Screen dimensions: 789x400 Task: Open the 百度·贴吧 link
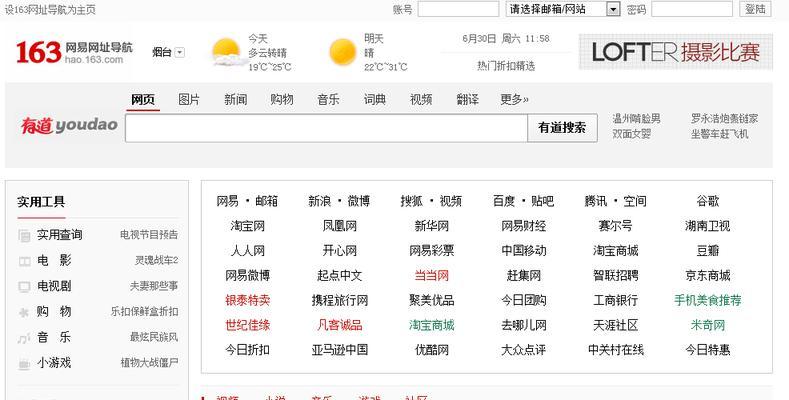coord(523,201)
